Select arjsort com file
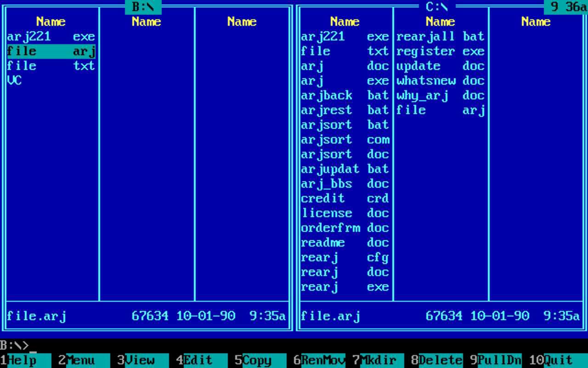Image resolution: width=588 pixels, height=368 pixels. coord(345,139)
